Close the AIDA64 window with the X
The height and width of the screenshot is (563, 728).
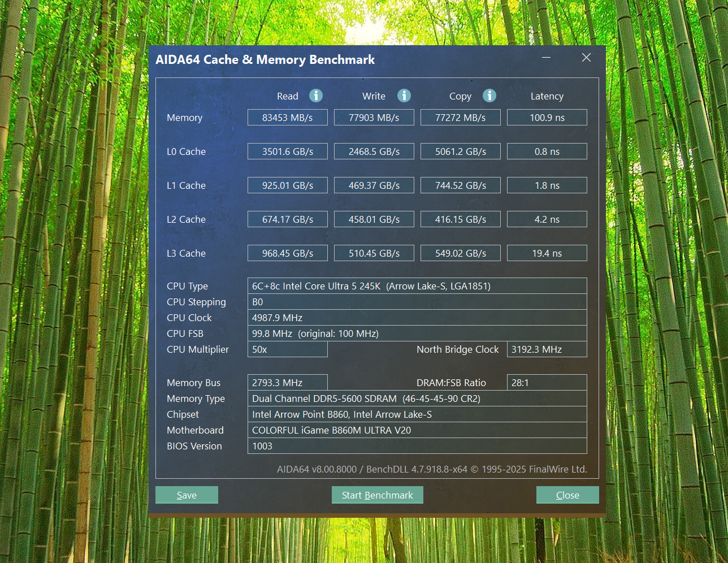(x=586, y=58)
